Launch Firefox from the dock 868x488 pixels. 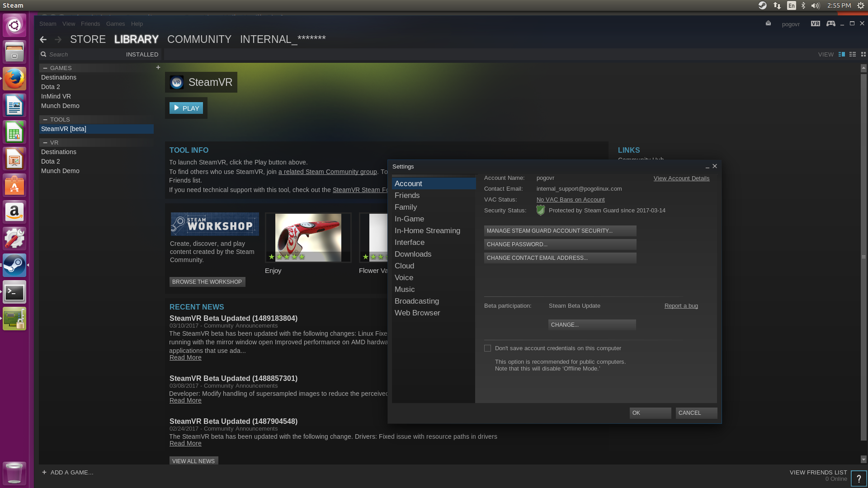coord(14,79)
